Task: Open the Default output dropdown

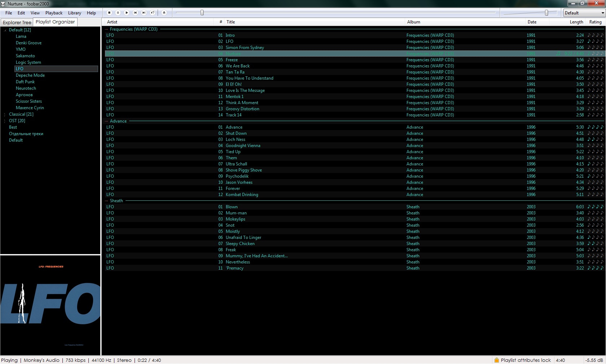Action: click(584, 13)
